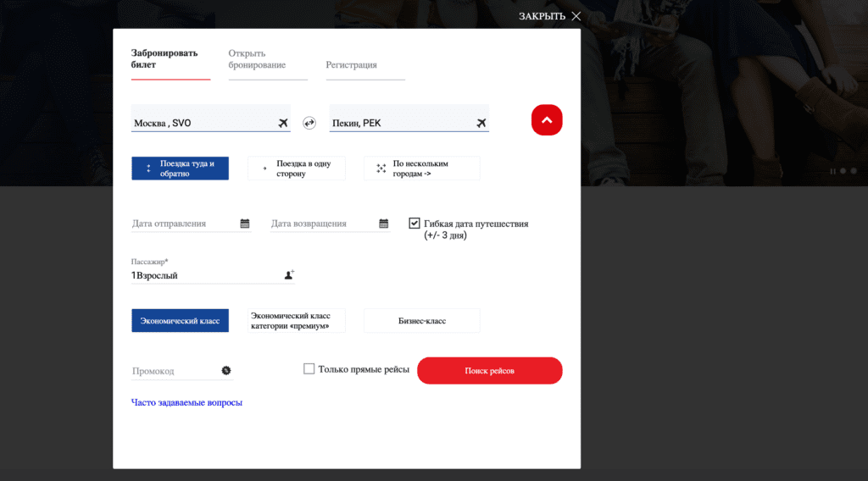Enable Только прямые рейсы checkbox
Screen dimensions: 868x481
click(309, 368)
